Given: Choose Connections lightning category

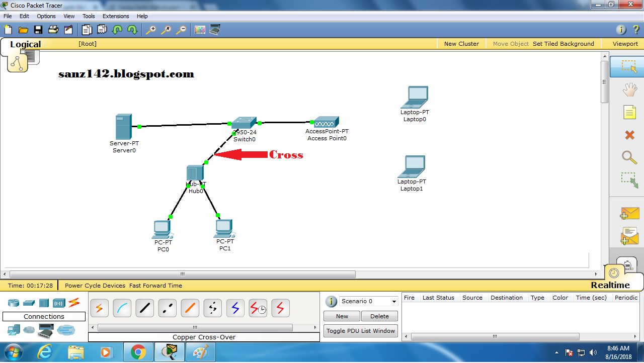Looking at the screenshot, I should (74, 303).
